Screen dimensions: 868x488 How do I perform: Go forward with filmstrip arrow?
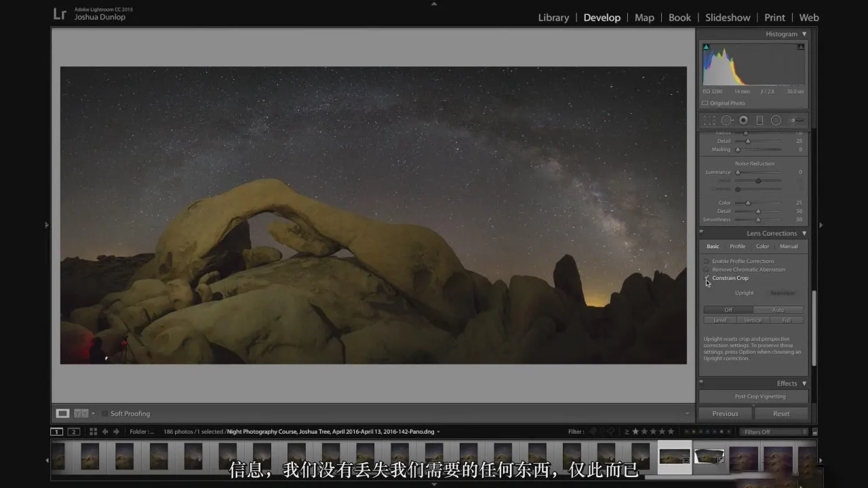click(117, 432)
